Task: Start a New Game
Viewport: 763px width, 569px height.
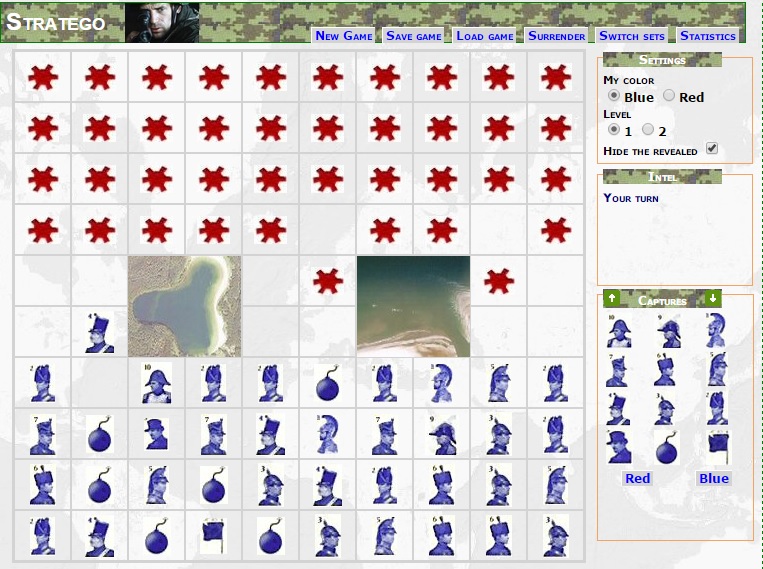Action: (343, 36)
